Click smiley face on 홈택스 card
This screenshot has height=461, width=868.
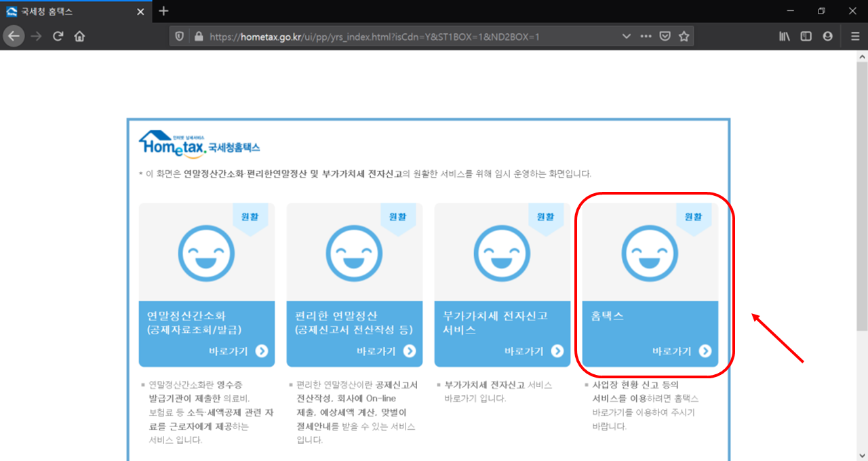(650, 252)
